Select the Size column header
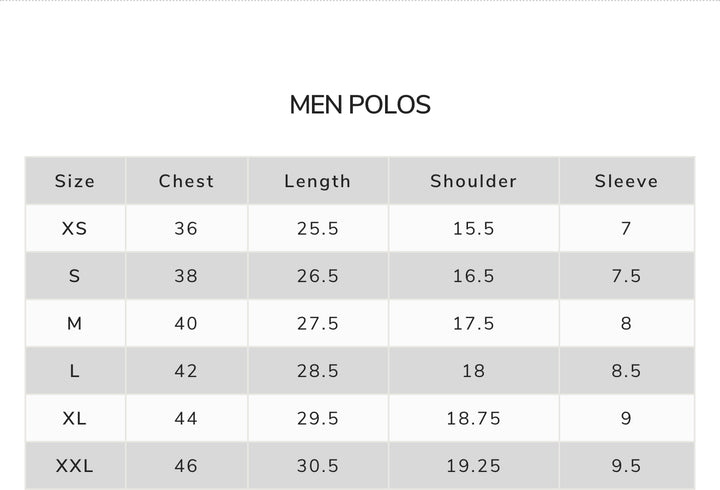 pyautogui.click(x=75, y=181)
